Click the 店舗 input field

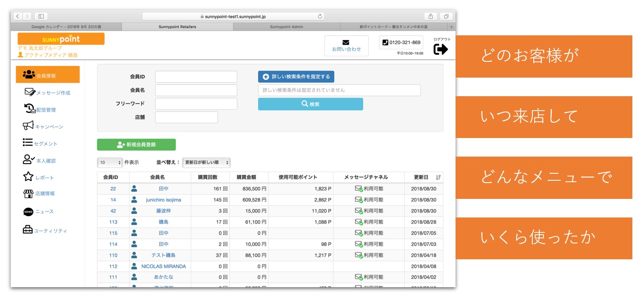pyautogui.click(x=187, y=117)
